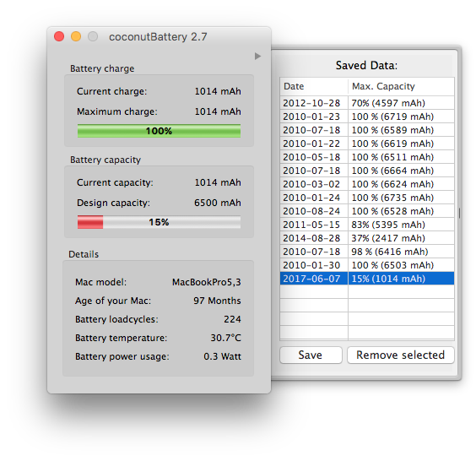Click the coconutBattery 2.7 window title
476x461 pixels.
point(158,37)
